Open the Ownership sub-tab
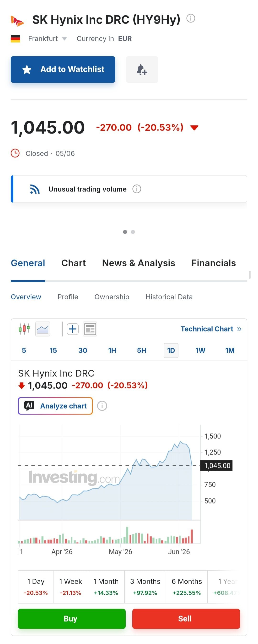Viewport: 258px width, 644px height. click(x=112, y=297)
